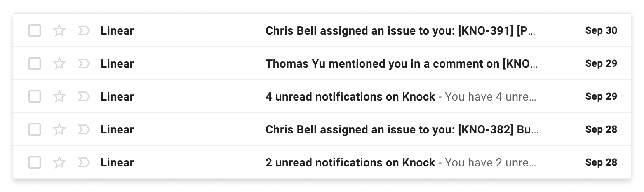Open the '2 unread notifications on Knock' email

tap(350, 162)
